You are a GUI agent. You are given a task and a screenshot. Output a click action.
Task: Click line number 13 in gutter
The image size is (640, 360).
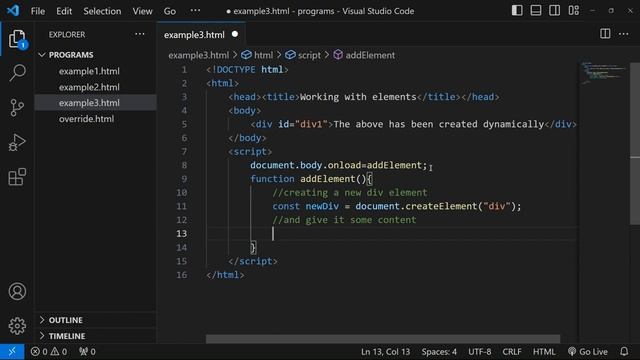[x=181, y=233]
